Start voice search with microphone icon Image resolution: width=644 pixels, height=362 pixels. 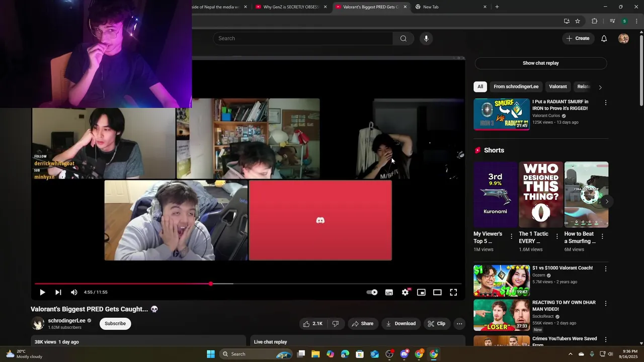(x=426, y=38)
